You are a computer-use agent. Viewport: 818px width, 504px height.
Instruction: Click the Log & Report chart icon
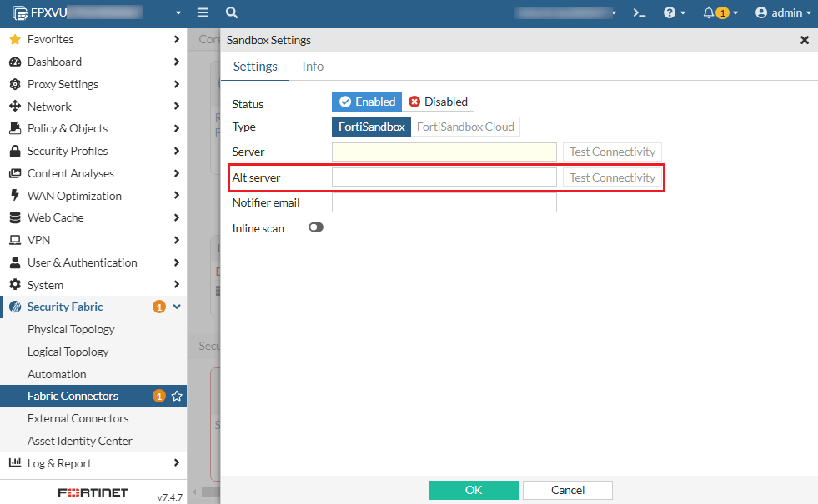pos(15,463)
